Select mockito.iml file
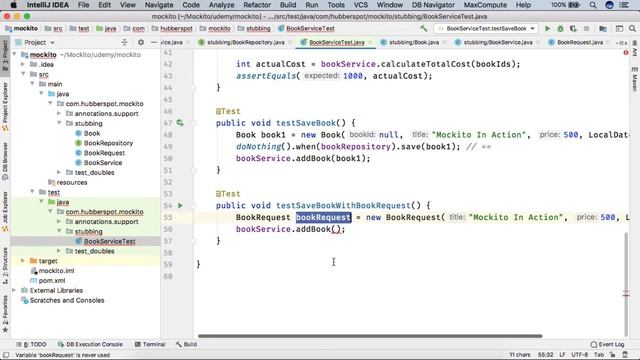Image resolution: width=640 pixels, height=360 pixels. (x=56, y=271)
